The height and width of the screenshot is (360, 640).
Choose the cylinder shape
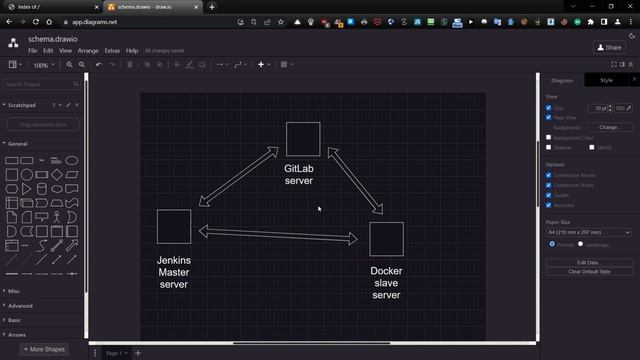[x=42, y=189]
